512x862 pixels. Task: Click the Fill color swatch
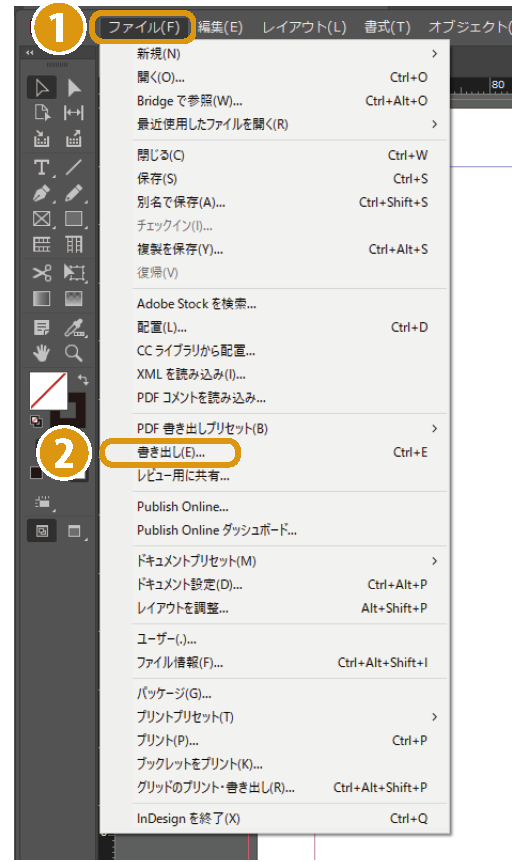point(48,390)
